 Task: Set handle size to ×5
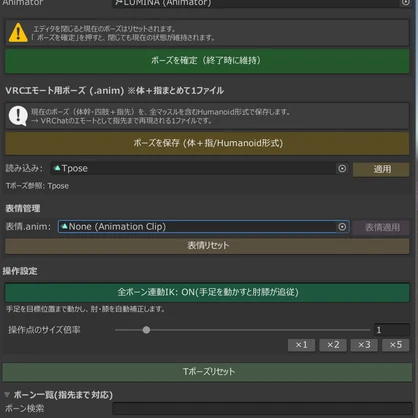tap(396, 345)
